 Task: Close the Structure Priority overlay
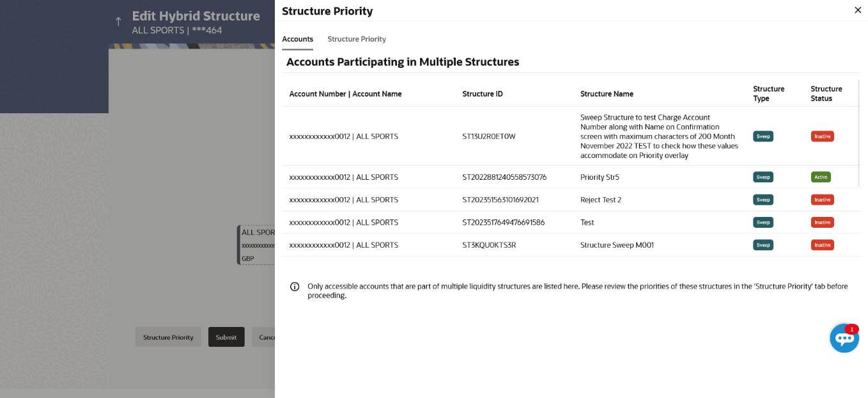[x=858, y=10]
